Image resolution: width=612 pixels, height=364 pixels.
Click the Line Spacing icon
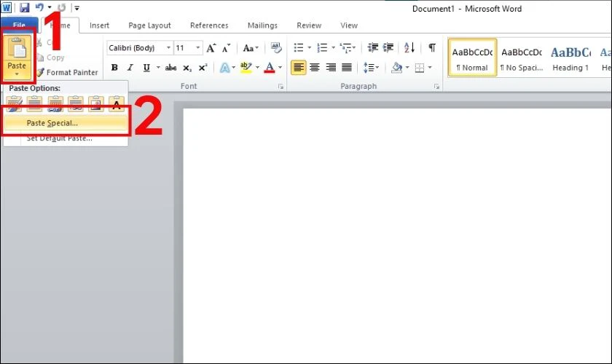pos(369,68)
